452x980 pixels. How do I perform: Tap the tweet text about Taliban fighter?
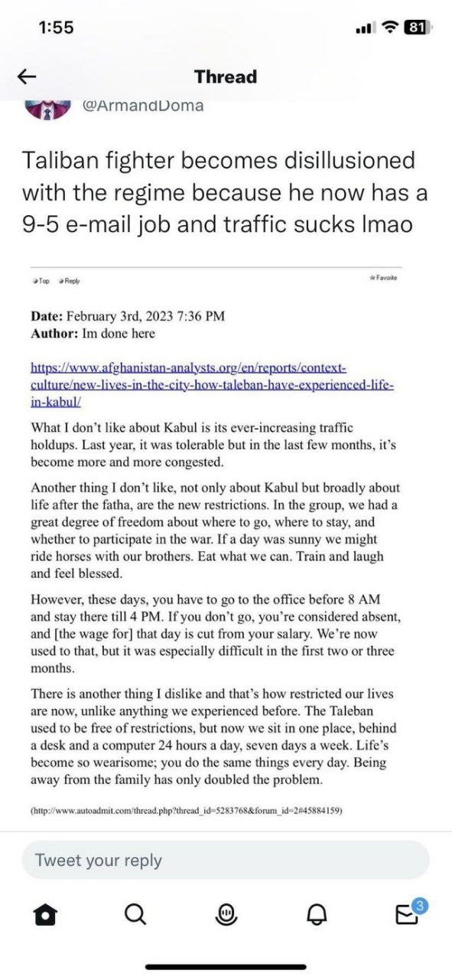click(x=224, y=193)
